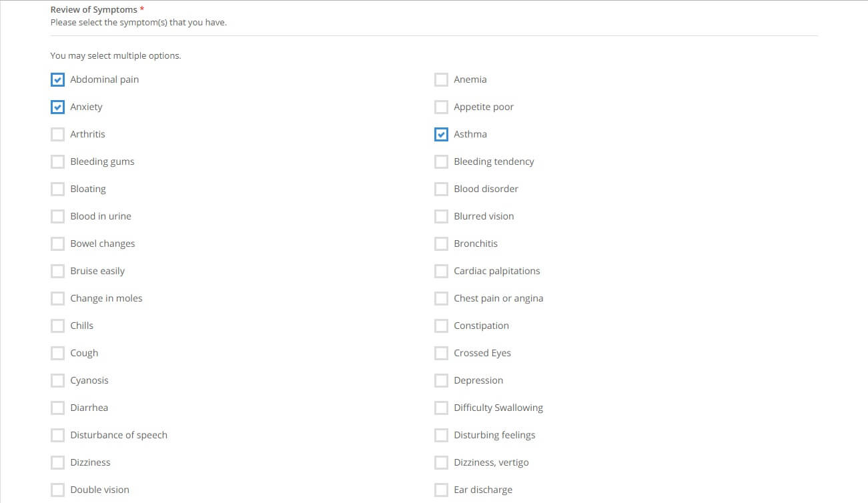Image resolution: width=868 pixels, height=503 pixels.
Task: Check the Ear discharge checkbox
Action: tap(441, 490)
